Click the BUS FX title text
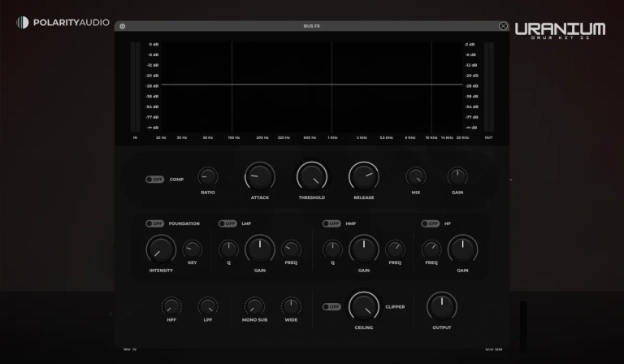The width and height of the screenshot is (624, 364). tap(312, 26)
